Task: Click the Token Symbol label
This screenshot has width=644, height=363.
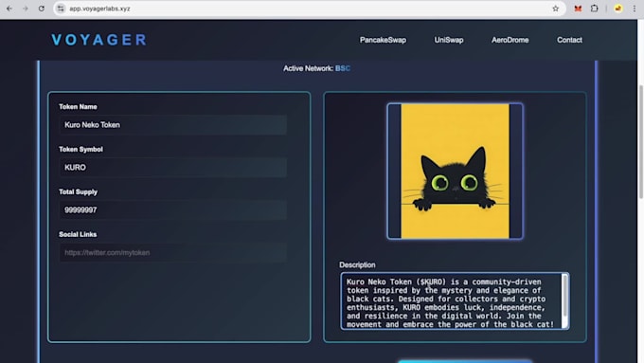Action: (x=80, y=149)
